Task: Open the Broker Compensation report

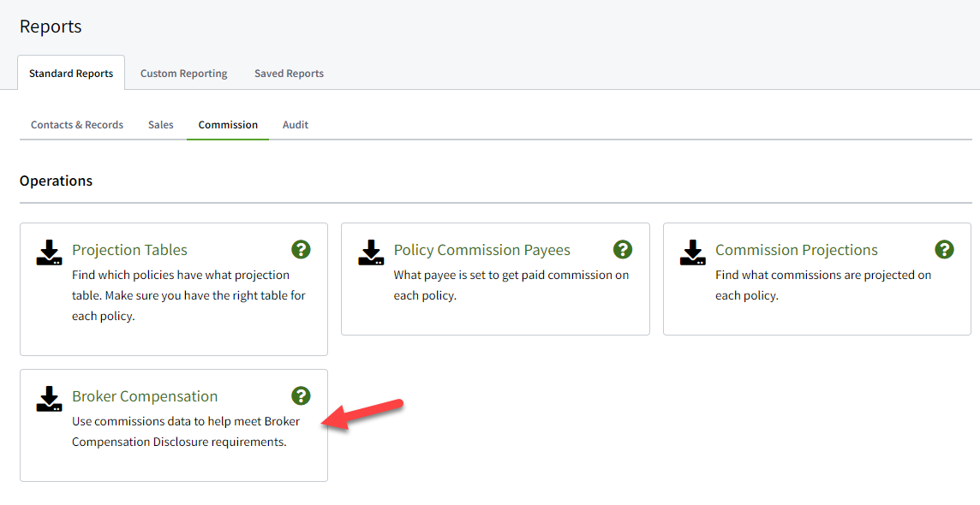Action: coord(144,395)
